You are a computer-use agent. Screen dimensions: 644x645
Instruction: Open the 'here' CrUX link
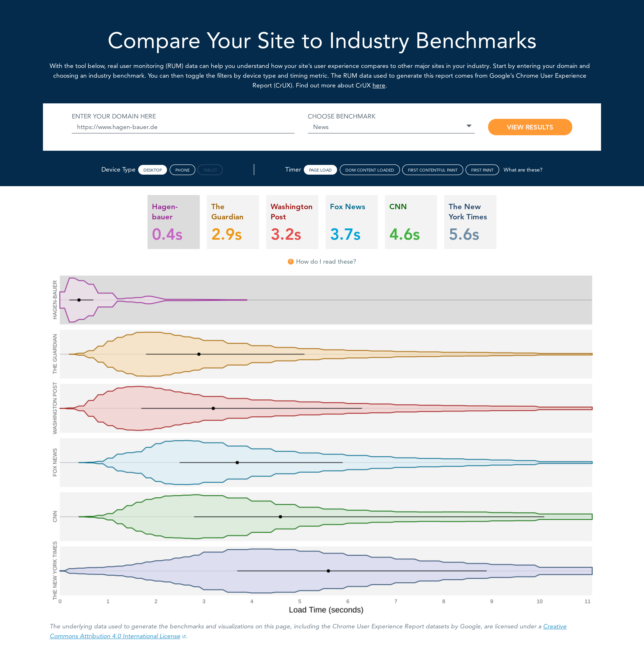378,85
